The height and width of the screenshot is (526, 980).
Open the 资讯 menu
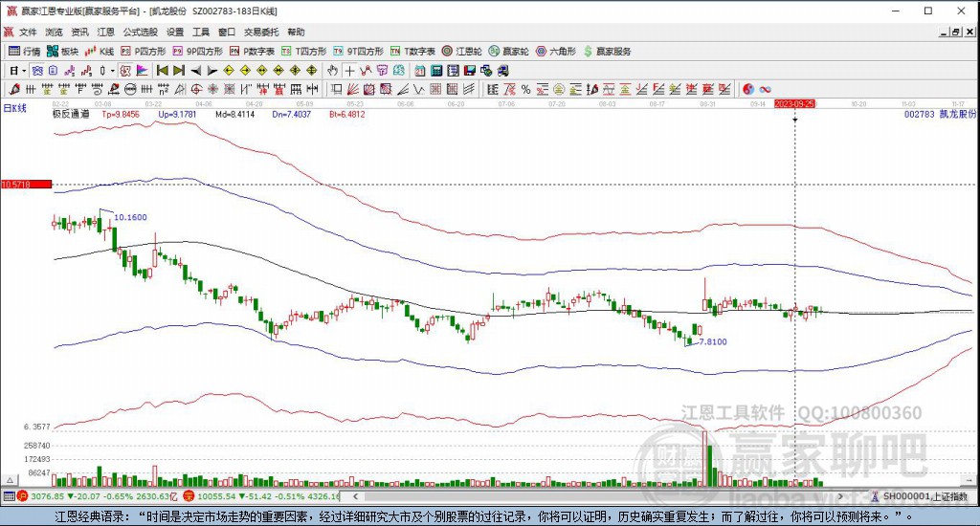pyautogui.click(x=79, y=32)
